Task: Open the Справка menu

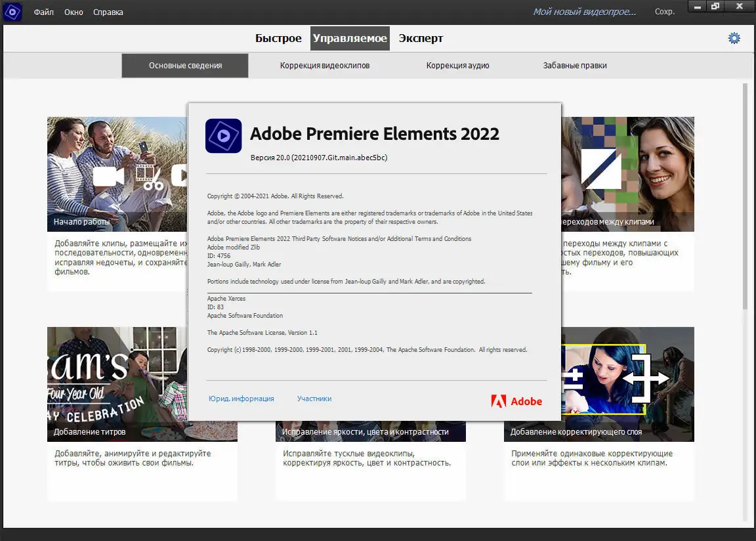Action: pos(108,12)
